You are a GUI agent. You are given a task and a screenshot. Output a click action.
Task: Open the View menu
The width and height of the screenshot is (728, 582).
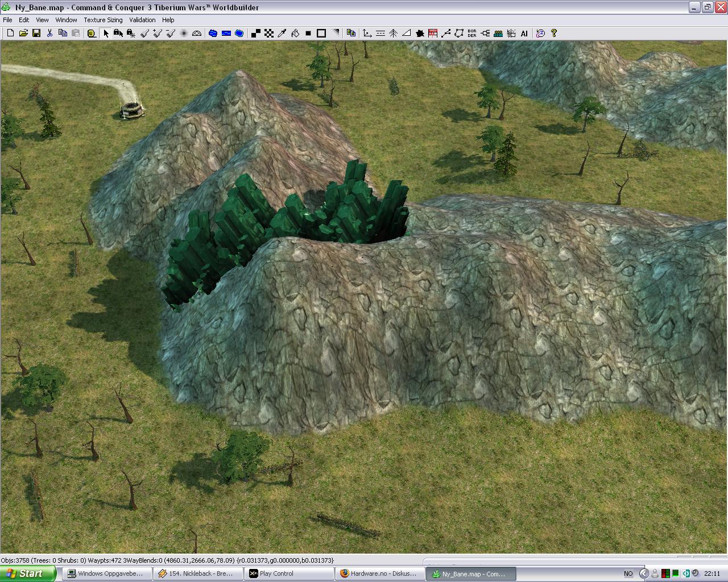coord(42,19)
